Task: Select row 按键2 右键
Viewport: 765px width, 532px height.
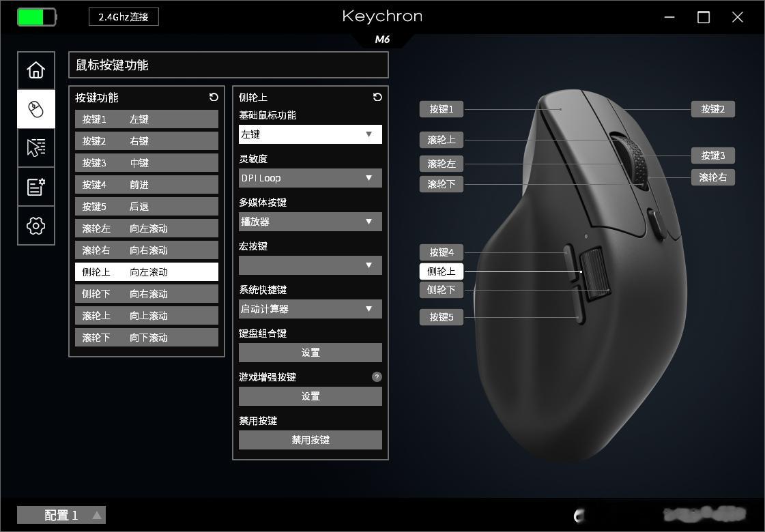Action: 146,141
